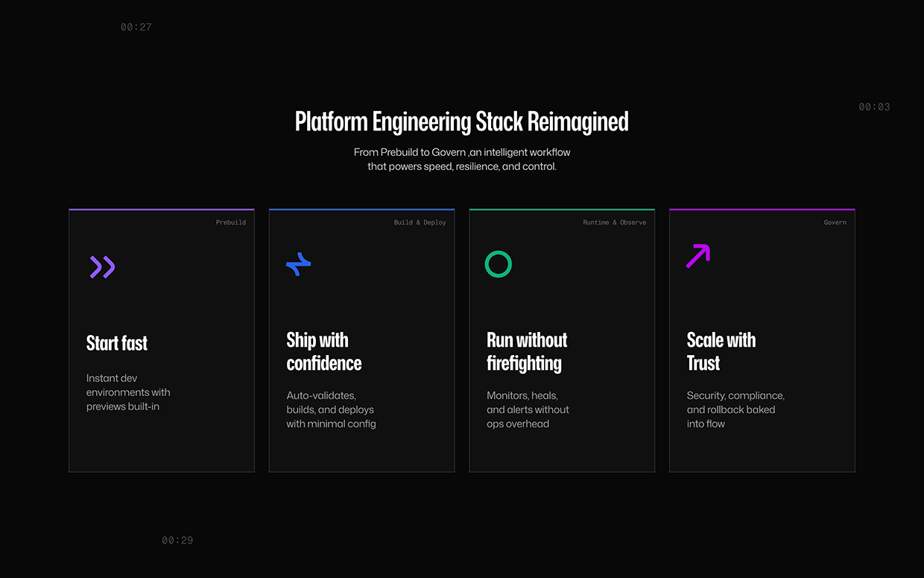Click the Runtime & Observe label
924x578 pixels.
(x=615, y=222)
